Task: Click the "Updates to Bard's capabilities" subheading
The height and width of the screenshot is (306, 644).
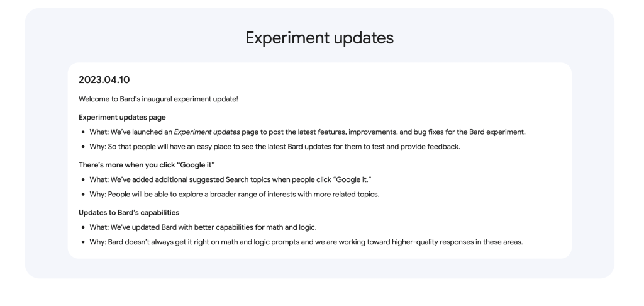Action: point(129,212)
